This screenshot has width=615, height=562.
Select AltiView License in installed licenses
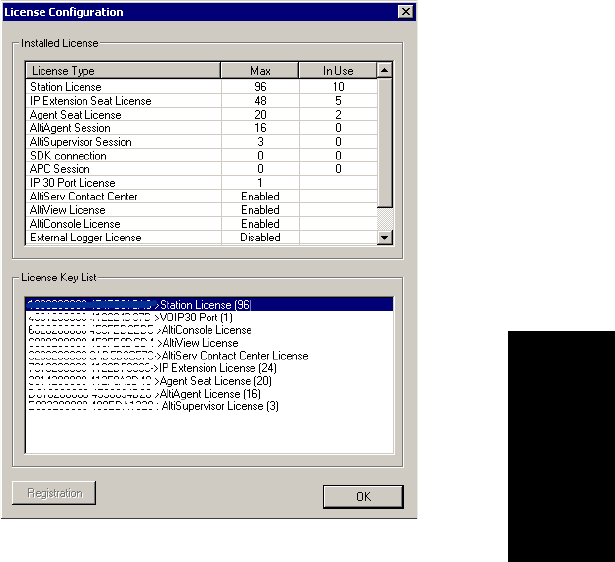(202, 210)
